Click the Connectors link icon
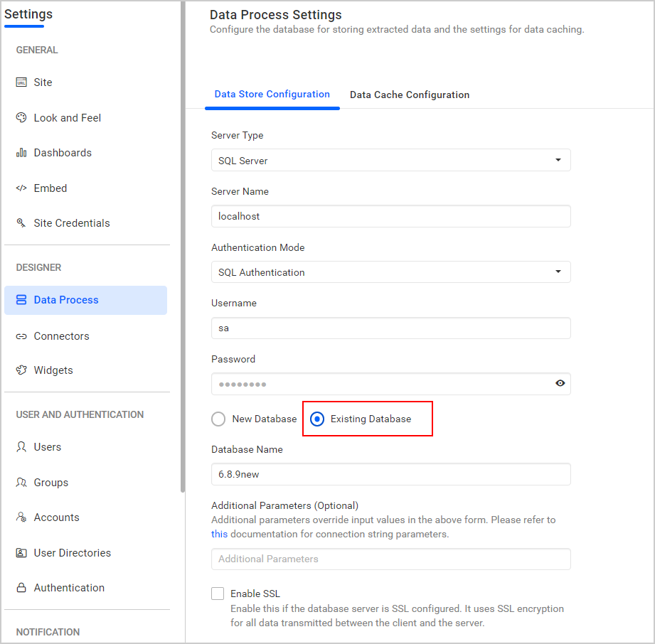Screen dimensions: 655x644 point(21,336)
